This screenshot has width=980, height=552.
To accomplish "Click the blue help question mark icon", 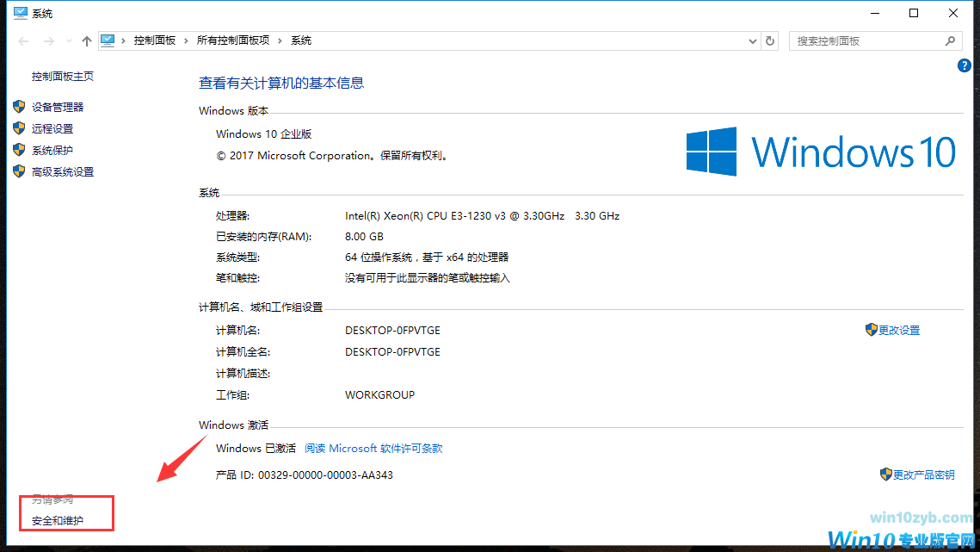I will [x=964, y=65].
